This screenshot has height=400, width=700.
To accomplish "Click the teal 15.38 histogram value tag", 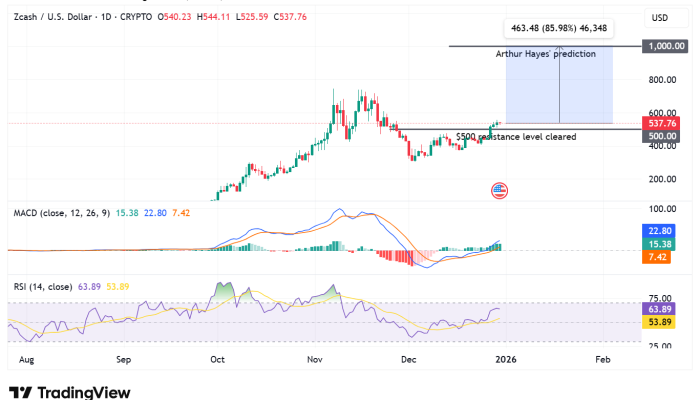I will coord(660,244).
